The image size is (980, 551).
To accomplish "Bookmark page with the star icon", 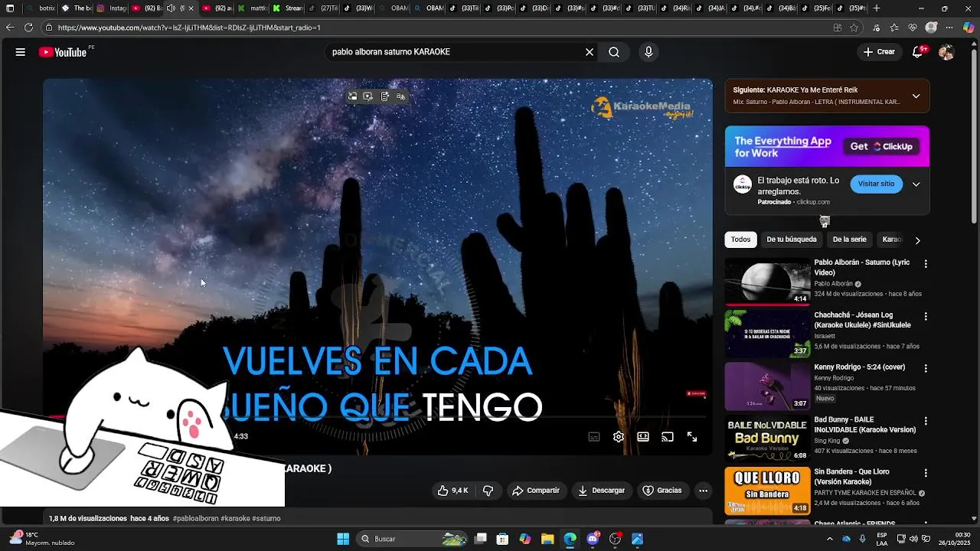I will [x=854, y=28].
